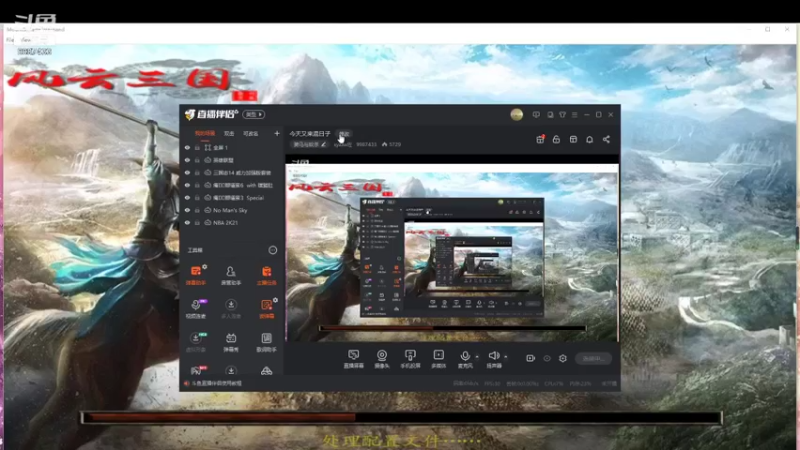Toggle eye on the Special source row

(187, 197)
